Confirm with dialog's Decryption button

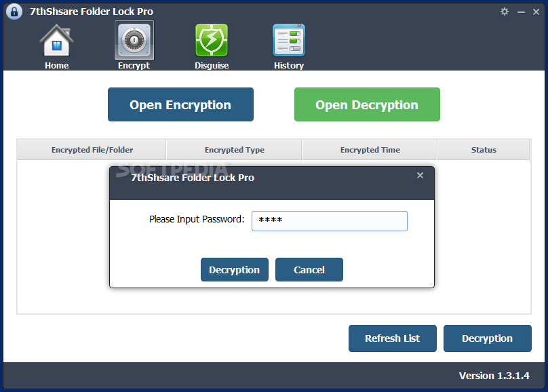(235, 269)
